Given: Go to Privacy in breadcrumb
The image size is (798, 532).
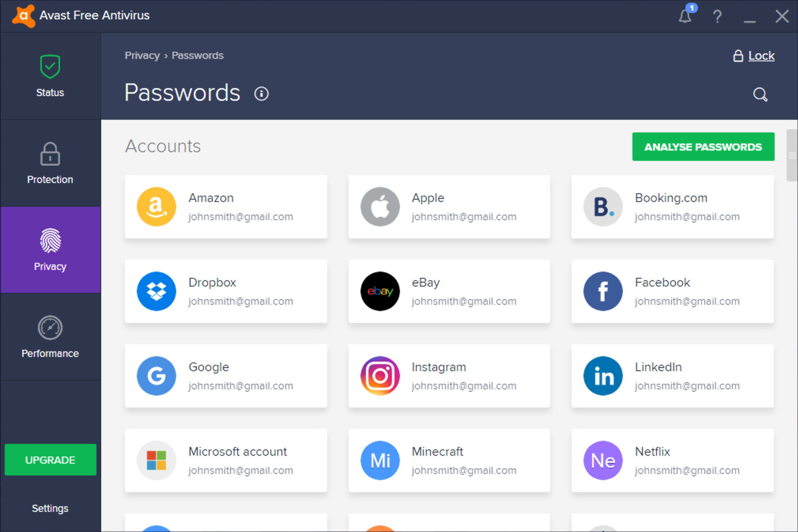Looking at the screenshot, I should 142,55.
